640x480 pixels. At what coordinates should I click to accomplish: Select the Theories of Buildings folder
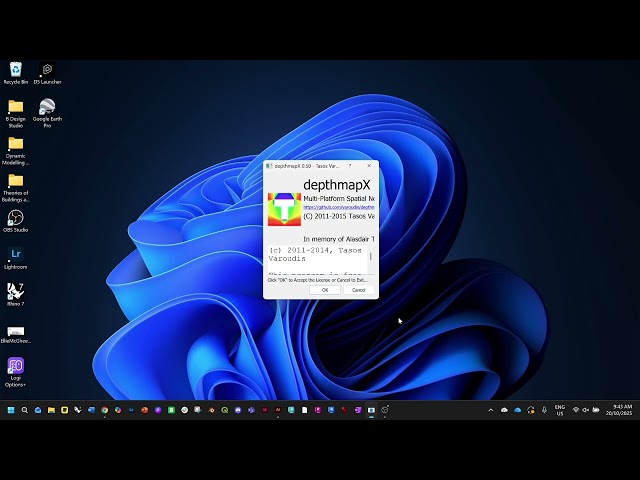pos(16,188)
